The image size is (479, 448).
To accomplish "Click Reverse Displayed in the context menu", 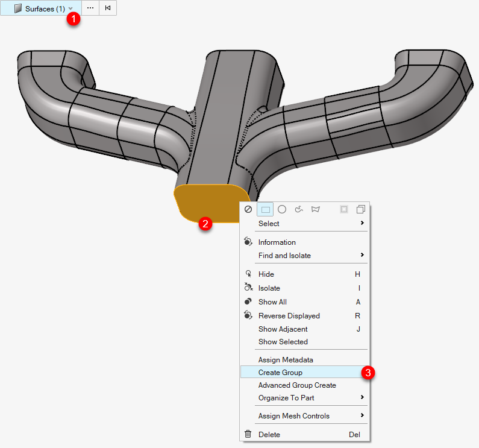I will pos(289,316).
